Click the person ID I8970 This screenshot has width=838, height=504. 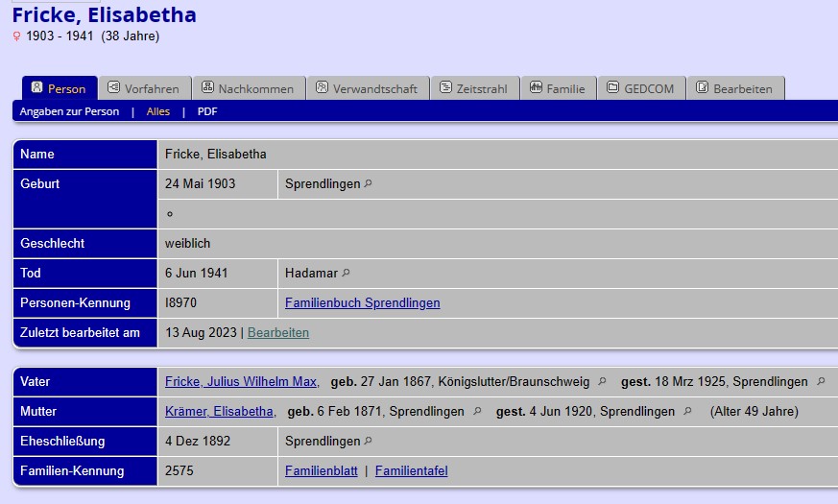coord(180,303)
